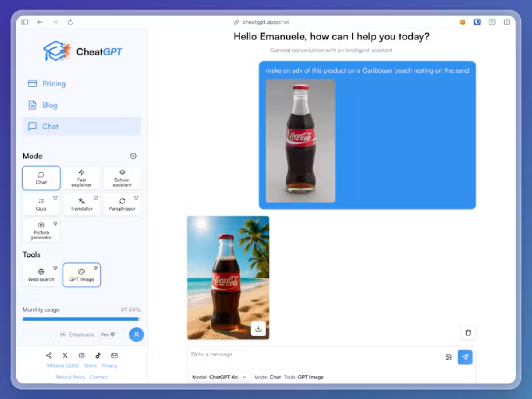532x399 pixels.
Task: Open the reader view icon in toolbar
Action: [x=492, y=22]
